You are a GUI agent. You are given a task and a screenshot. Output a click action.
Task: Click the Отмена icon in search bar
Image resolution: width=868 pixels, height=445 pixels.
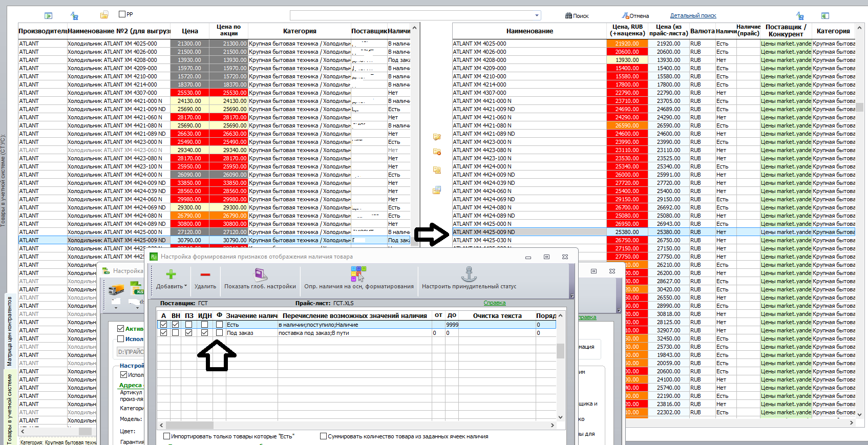[625, 16]
